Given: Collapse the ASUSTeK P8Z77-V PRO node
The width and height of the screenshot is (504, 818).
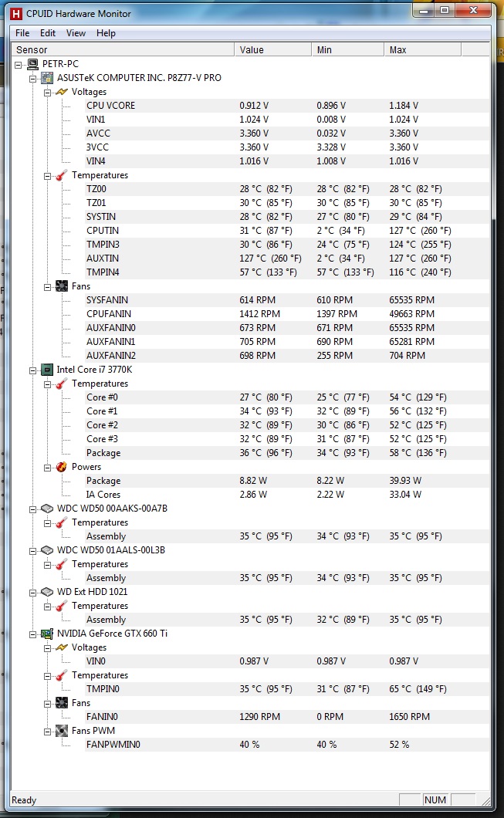Looking at the screenshot, I should pyautogui.click(x=33, y=79).
